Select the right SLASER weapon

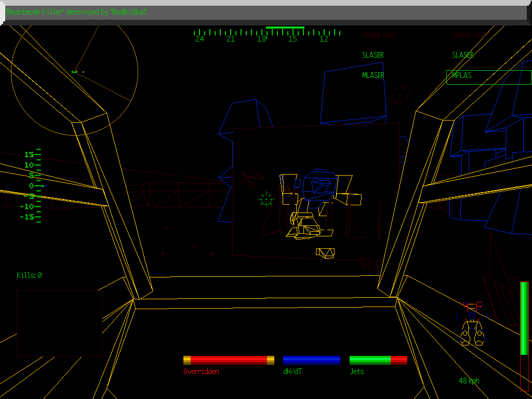[462, 55]
